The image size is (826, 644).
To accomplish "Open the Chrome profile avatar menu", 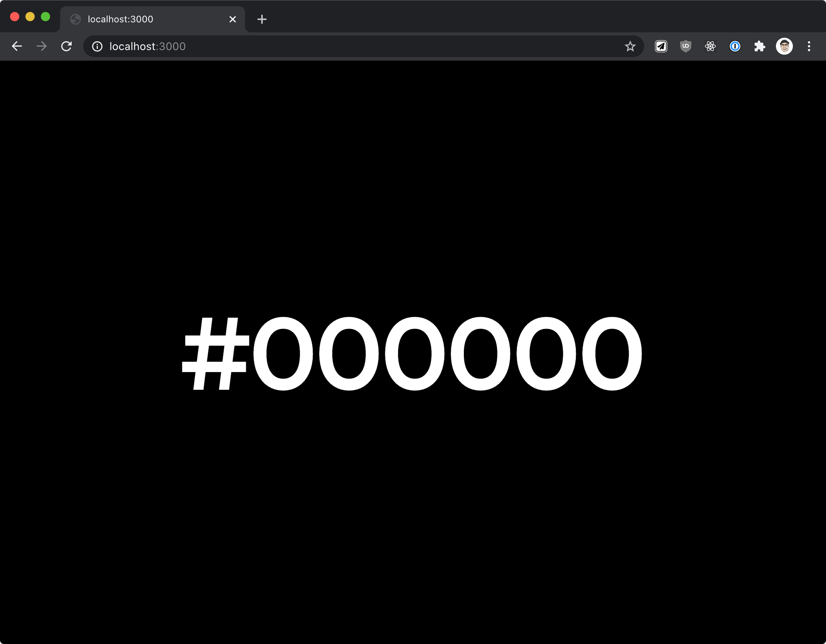I will 784,46.
